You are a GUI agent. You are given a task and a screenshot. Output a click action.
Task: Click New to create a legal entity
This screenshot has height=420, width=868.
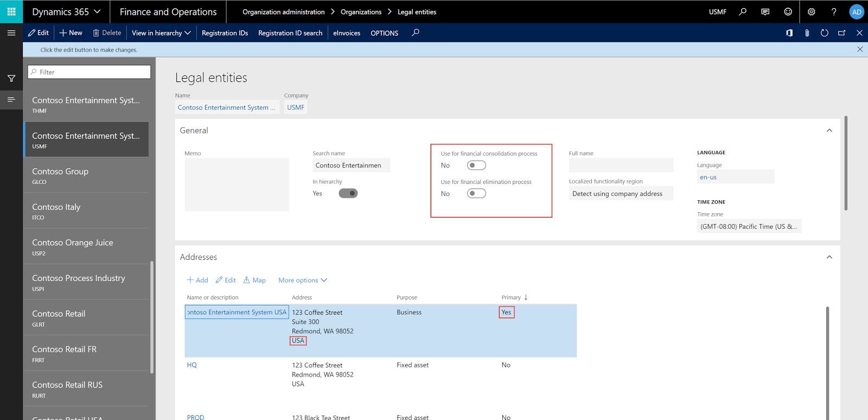tap(71, 33)
